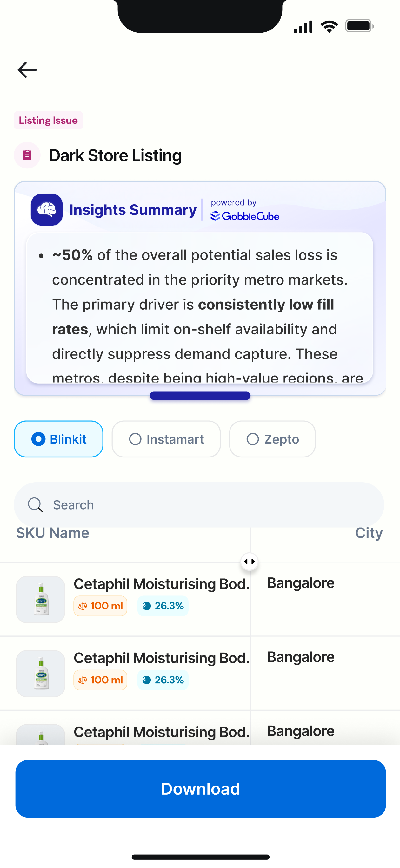Click the Insights Summary brain icon
400x868 pixels.
tap(47, 210)
